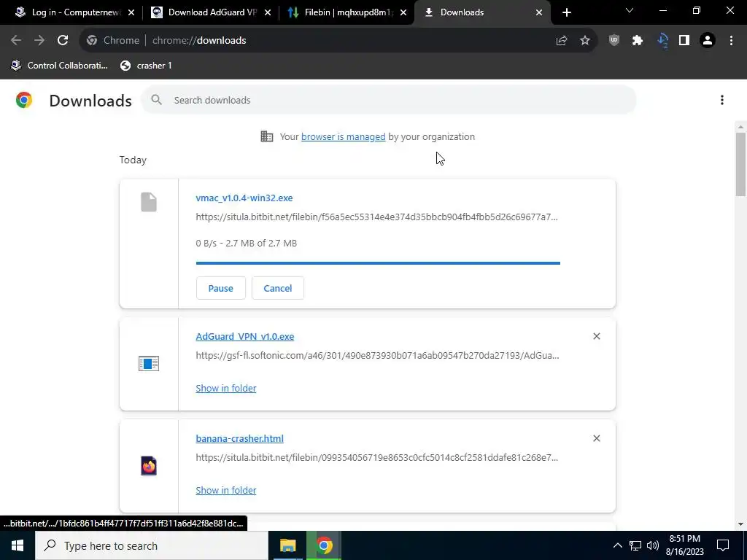Open the tab search dropdown arrow
This screenshot has width=747, height=560.
[630, 10]
